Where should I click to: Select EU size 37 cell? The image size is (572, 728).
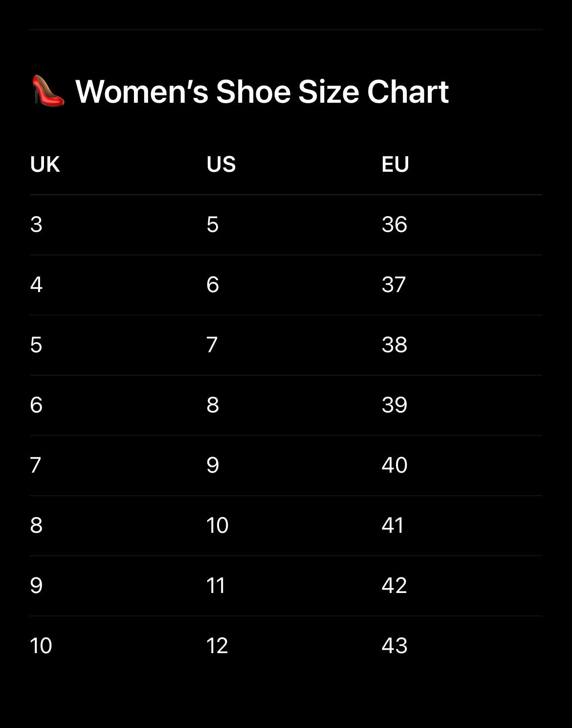pyautogui.click(x=394, y=285)
